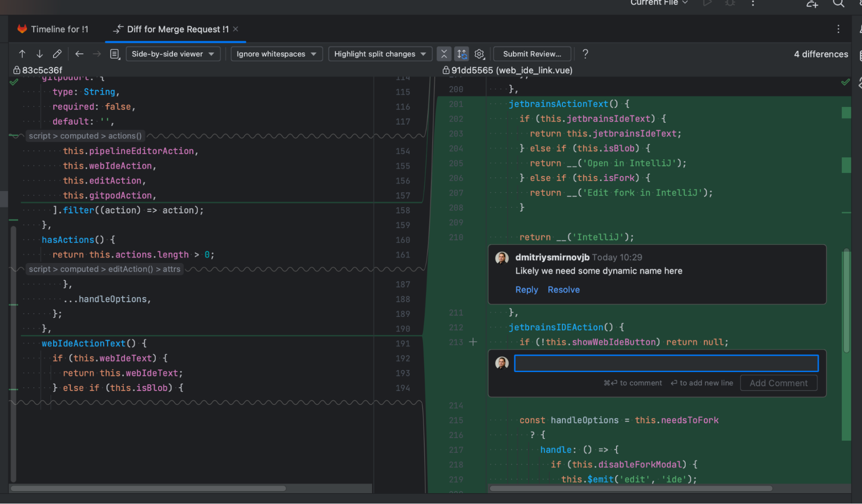The height and width of the screenshot is (504, 862).
Task: Click the help question mark icon
Action: click(x=586, y=54)
